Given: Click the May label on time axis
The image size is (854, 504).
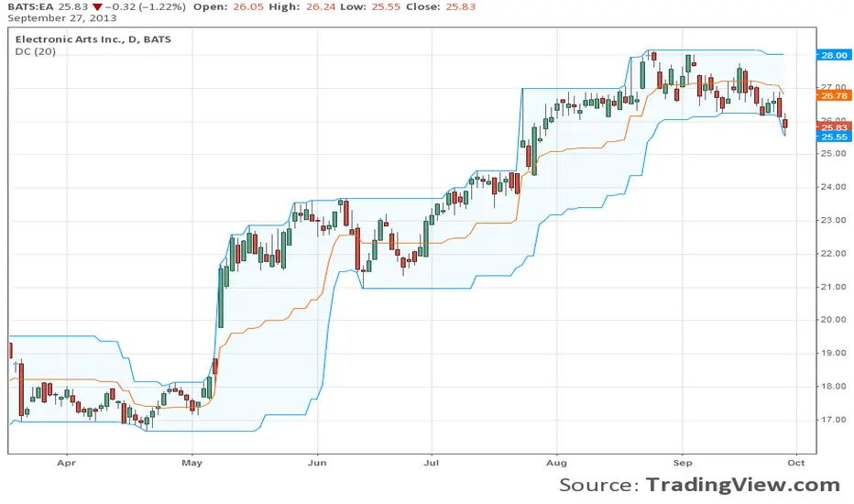Looking at the screenshot, I should coord(192,463).
